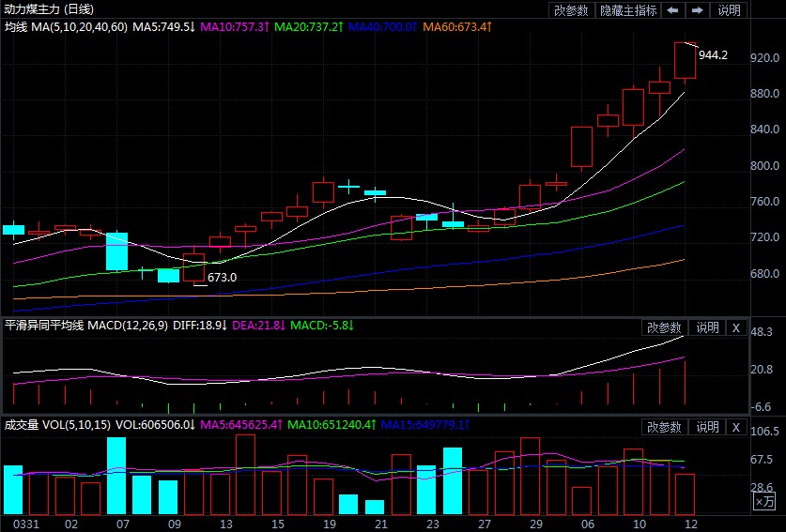Open 改参数 in the MACD panel
Image resolution: width=786 pixels, height=532 pixels.
(664, 328)
